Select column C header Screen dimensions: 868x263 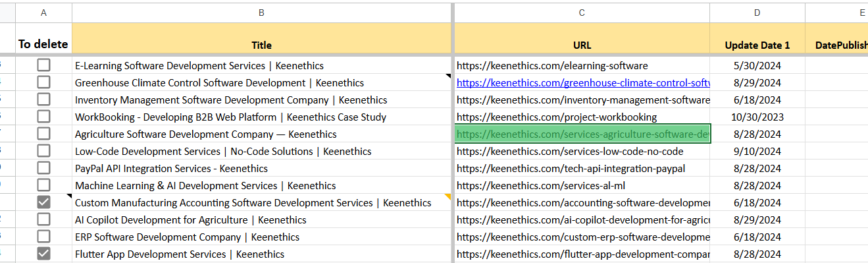click(582, 13)
